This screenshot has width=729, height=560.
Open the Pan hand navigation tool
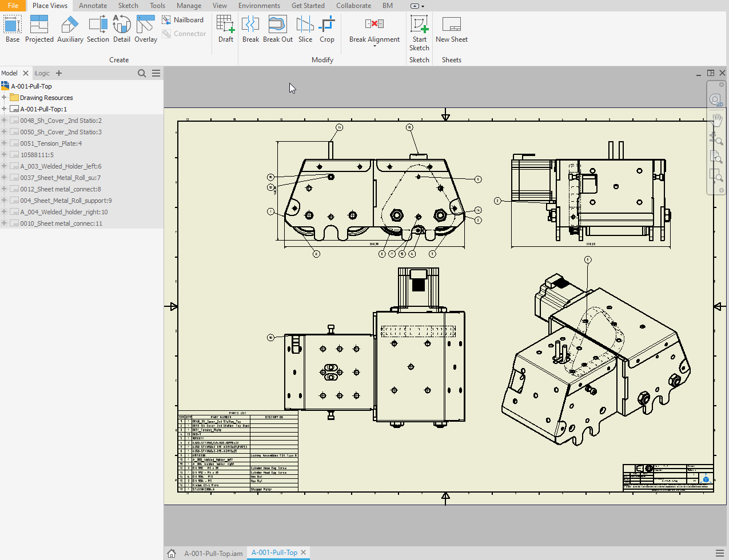pos(716,119)
